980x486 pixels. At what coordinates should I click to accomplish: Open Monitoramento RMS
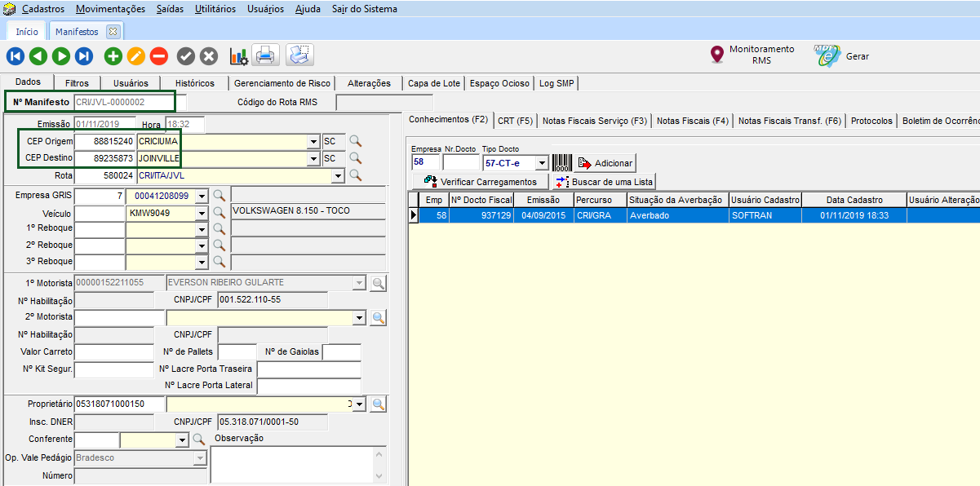[752, 55]
